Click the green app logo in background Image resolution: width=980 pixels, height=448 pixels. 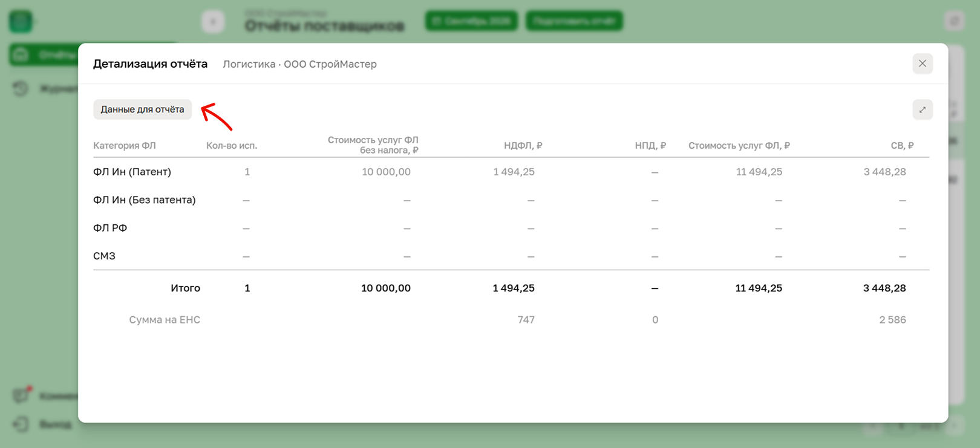21,22
